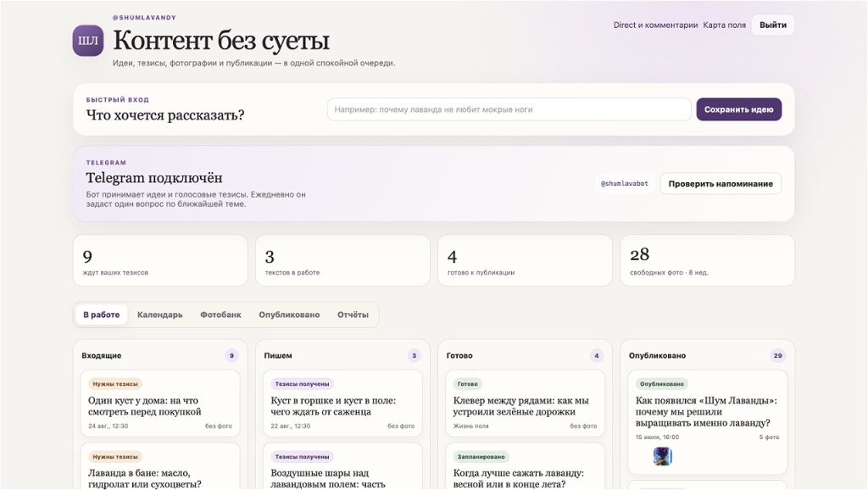Switch to the Отчёты tab

tap(353, 315)
